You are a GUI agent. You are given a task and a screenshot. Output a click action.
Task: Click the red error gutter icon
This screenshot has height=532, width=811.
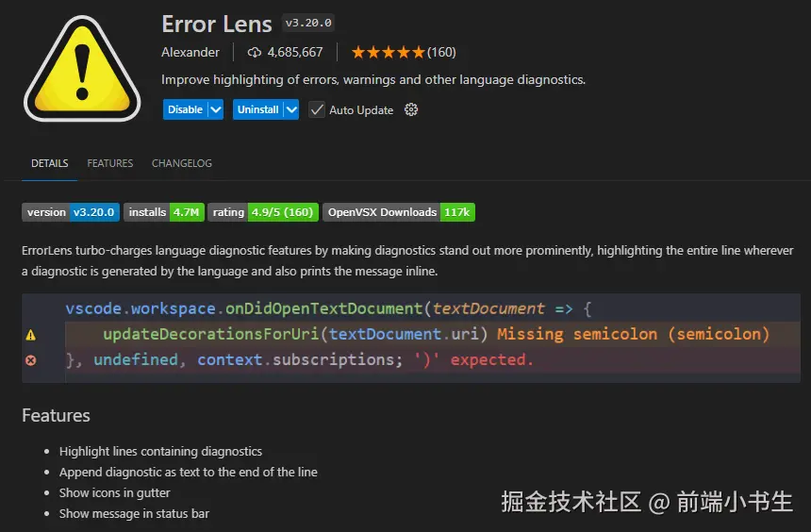[x=31, y=360]
